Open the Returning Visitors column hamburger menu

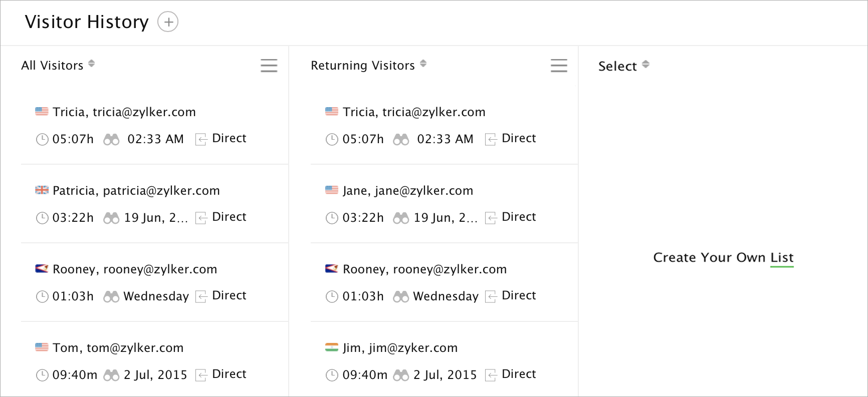point(559,66)
